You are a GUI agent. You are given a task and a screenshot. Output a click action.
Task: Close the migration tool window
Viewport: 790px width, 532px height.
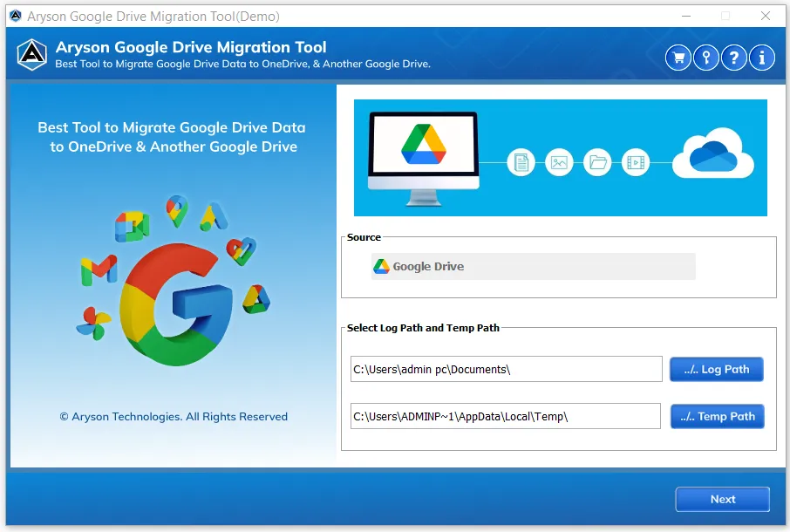[x=766, y=16]
